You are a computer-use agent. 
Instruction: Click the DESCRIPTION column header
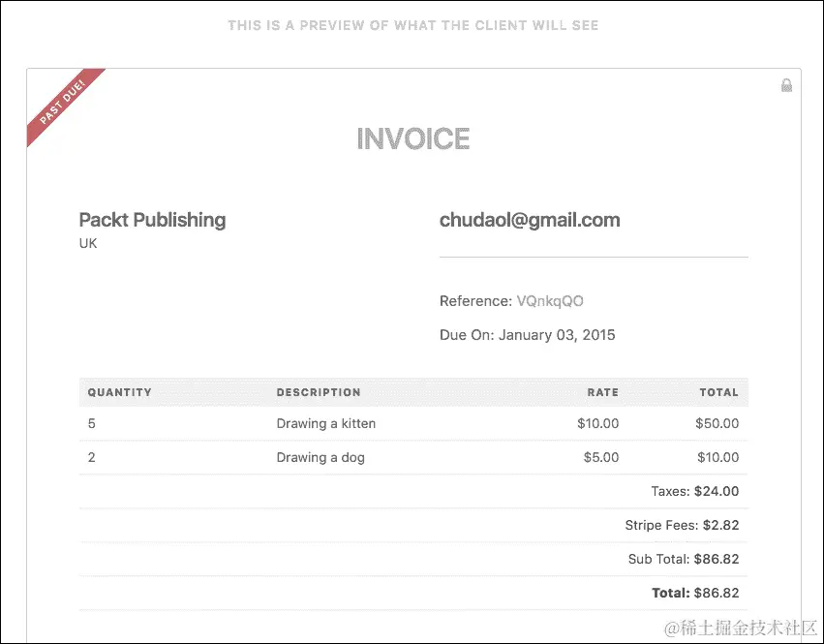pos(319,392)
